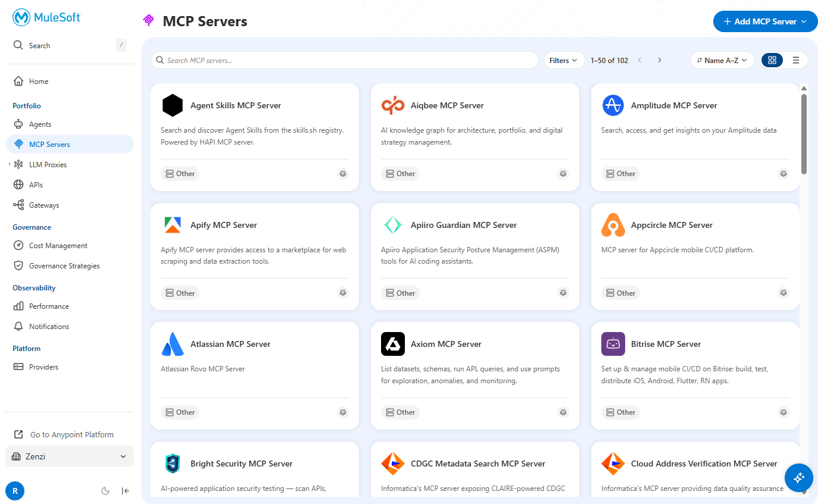The width and height of the screenshot is (824, 504).
Task: Open the Agent Skills MCP Server title
Action: point(236,105)
